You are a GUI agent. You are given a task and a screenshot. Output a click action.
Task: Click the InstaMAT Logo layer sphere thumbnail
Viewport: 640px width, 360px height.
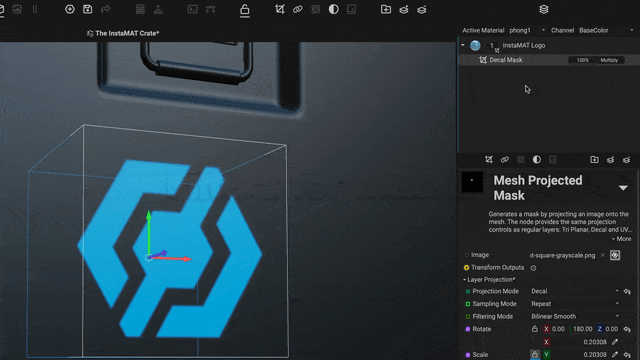(x=475, y=45)
